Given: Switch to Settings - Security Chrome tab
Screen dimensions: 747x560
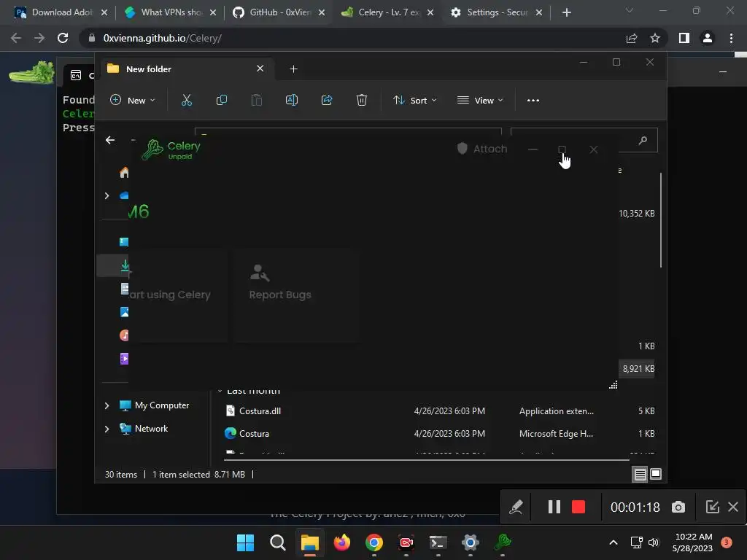Looking at the screenshot, I should click(495, 12).
